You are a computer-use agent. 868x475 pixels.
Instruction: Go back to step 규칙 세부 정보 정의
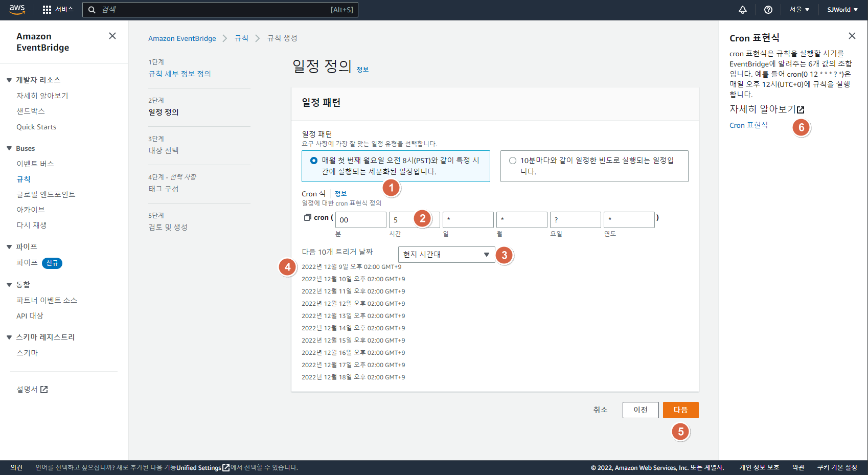click(x=179, y=74)
